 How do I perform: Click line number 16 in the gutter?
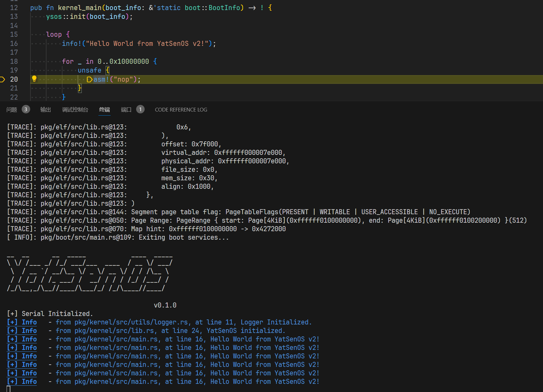[14, 44]
